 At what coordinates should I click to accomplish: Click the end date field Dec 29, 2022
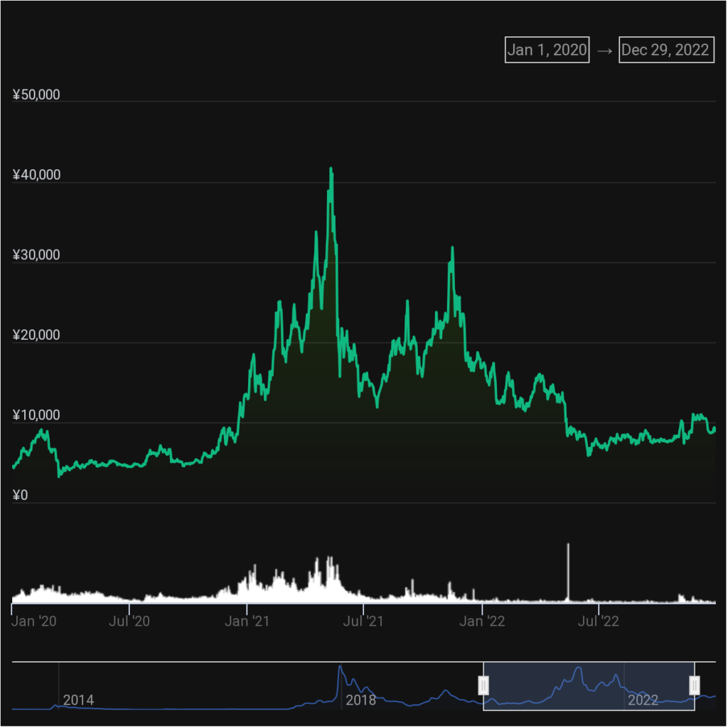[x=666, y=50]
